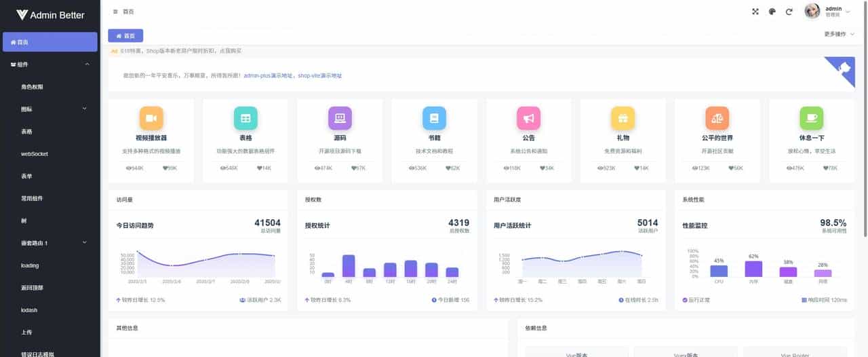Click the teal 表格 table icon

[x=245, y=118]
